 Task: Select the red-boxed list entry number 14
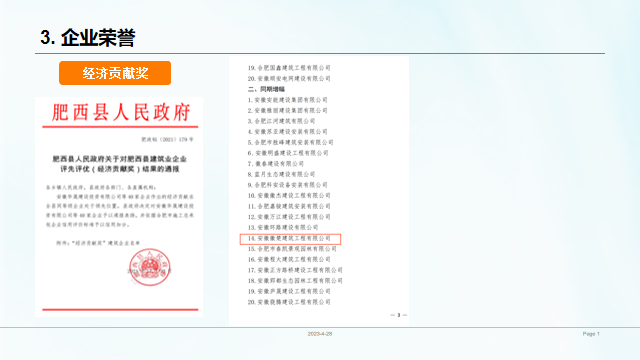(290, 238)
